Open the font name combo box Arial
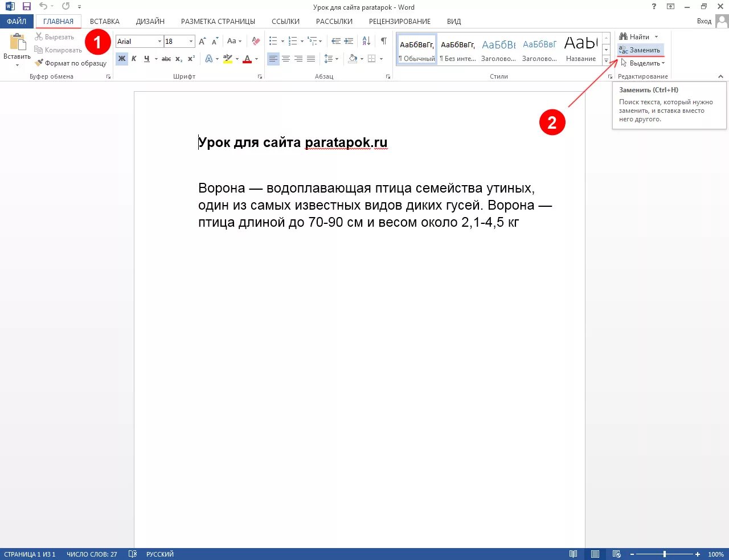This screenshot has height=560, width=729. pyautogui.click(x=140, y=42)
